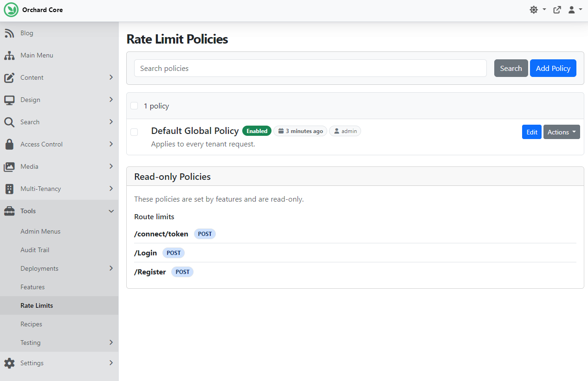This screenshot has height=381, width=588.
Task: Click the POST badge beside /Register
Action: click(x=182, y=272)
